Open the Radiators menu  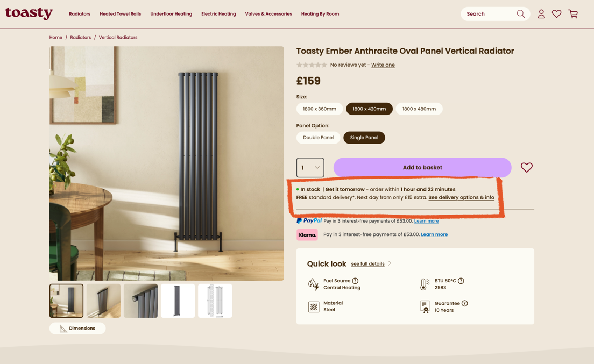[80, 14]
